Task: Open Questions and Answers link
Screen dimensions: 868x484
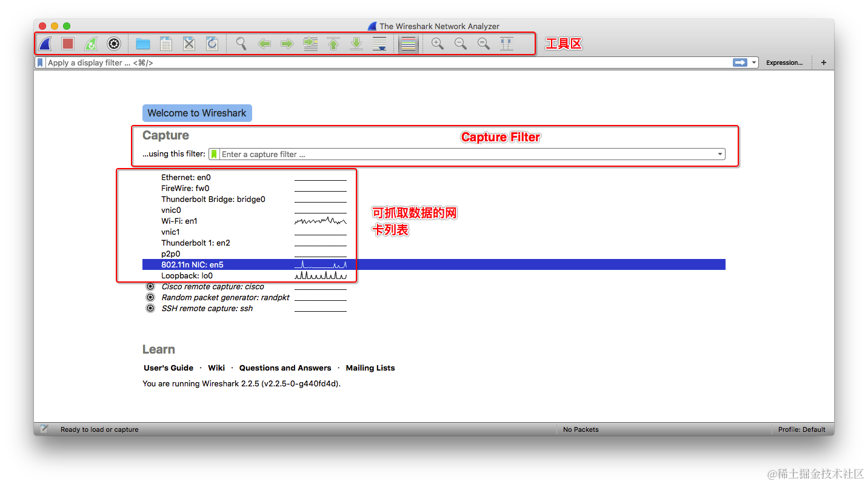Action: pos(285,368)
